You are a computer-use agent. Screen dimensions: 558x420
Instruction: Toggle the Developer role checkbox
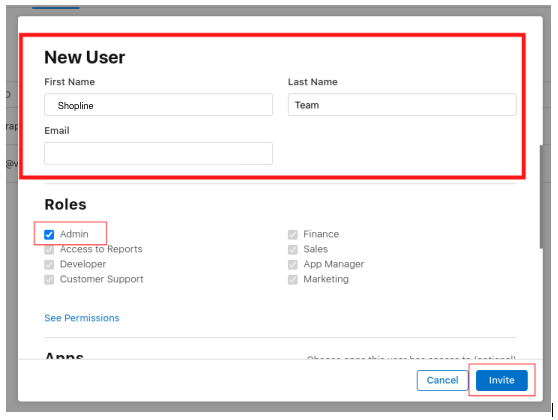(49, 264)
